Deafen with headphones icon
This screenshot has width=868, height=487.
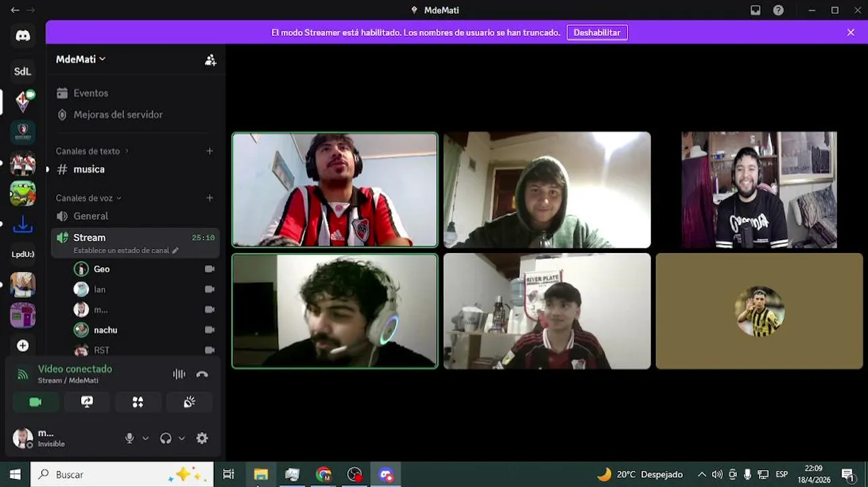coord(166,438)
